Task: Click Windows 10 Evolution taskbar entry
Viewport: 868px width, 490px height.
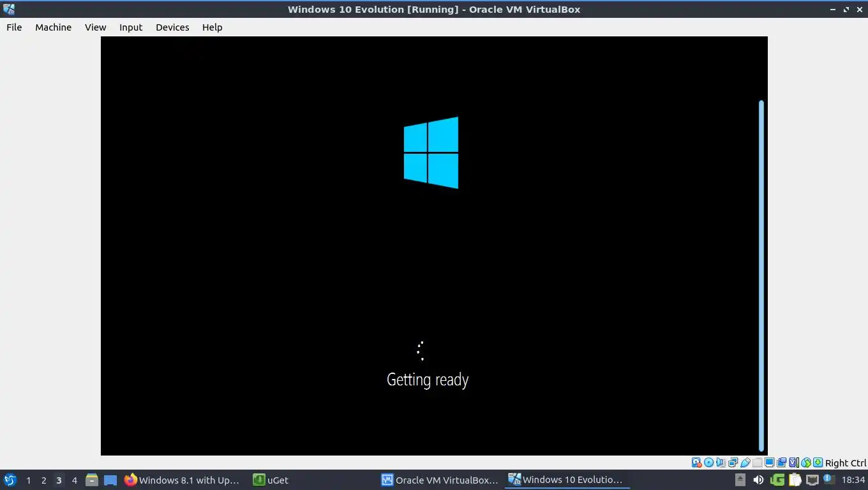Action: (x=567, y=480)
